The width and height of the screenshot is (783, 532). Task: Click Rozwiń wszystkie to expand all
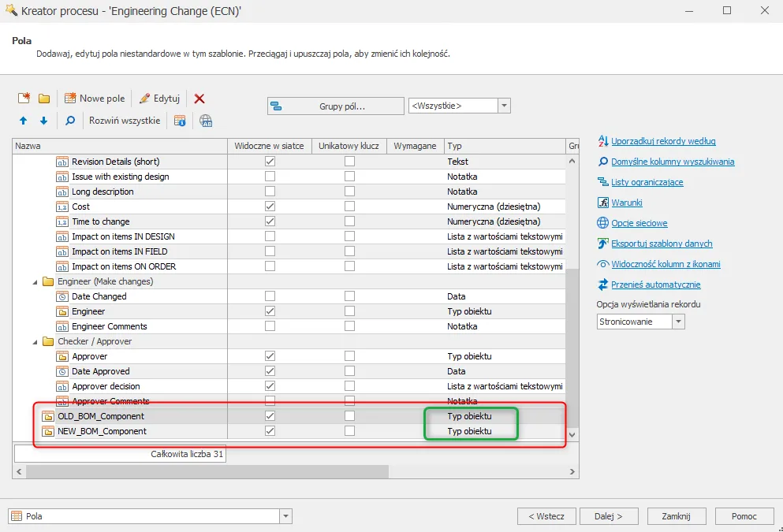125,121
